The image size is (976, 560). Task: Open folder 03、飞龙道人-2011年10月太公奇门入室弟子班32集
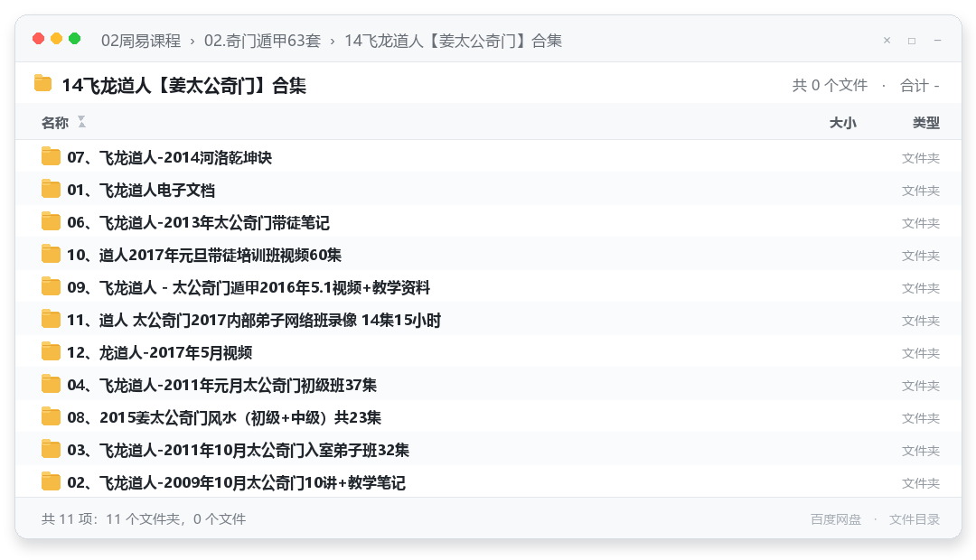[239, 450]
